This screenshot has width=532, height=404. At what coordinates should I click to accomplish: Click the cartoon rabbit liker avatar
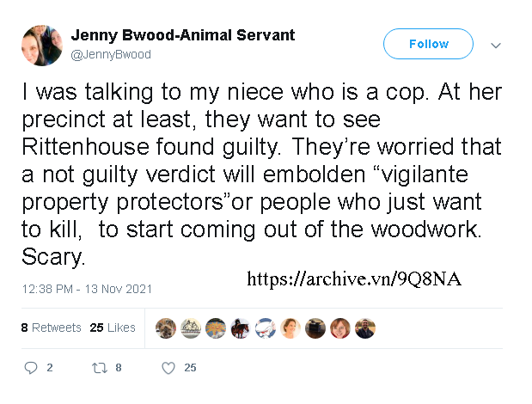click(x=266, y=328)
